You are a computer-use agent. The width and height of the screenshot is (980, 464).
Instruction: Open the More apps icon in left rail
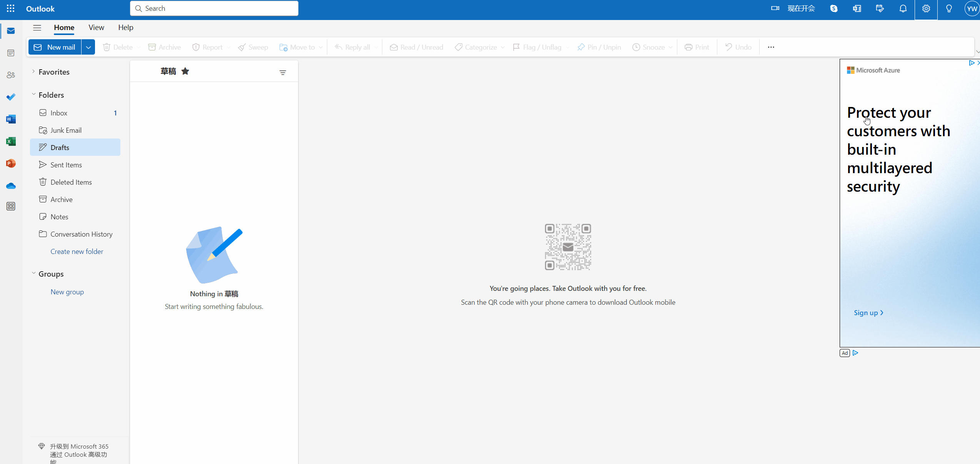tap(11, 206)
